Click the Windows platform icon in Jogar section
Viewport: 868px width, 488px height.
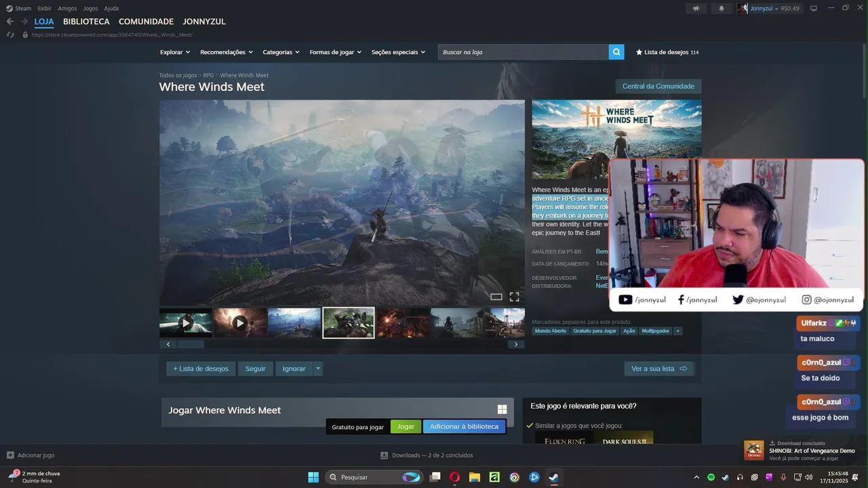[502, 409]
